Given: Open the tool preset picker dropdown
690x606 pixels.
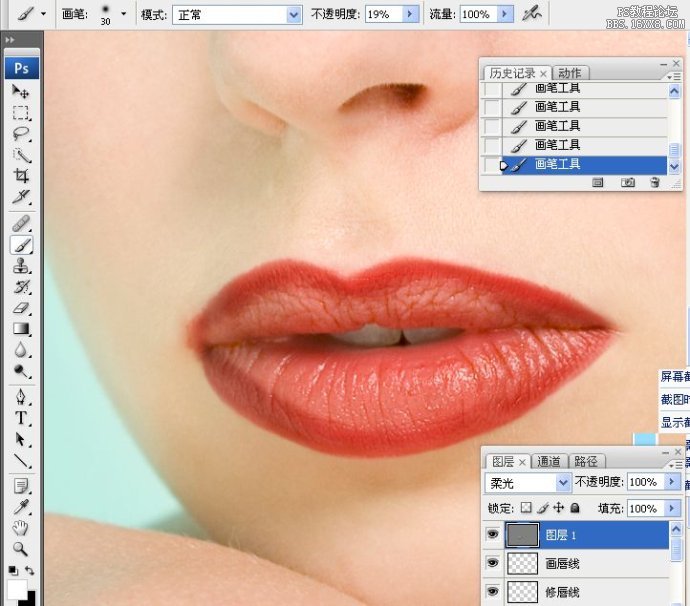Looking at the screenshot, I should (43, 14).
